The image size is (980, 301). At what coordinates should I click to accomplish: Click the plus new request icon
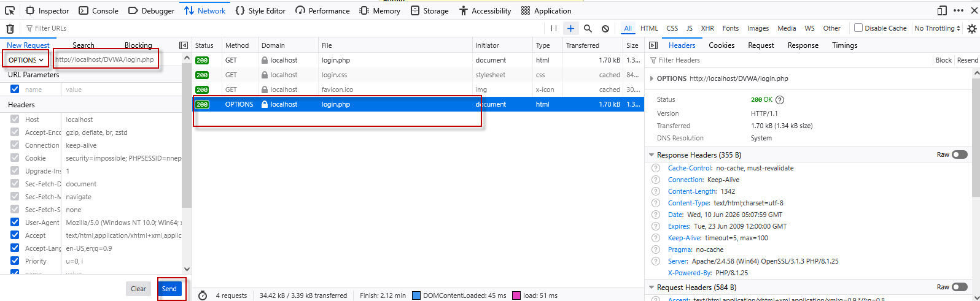[x=570, y=28]
